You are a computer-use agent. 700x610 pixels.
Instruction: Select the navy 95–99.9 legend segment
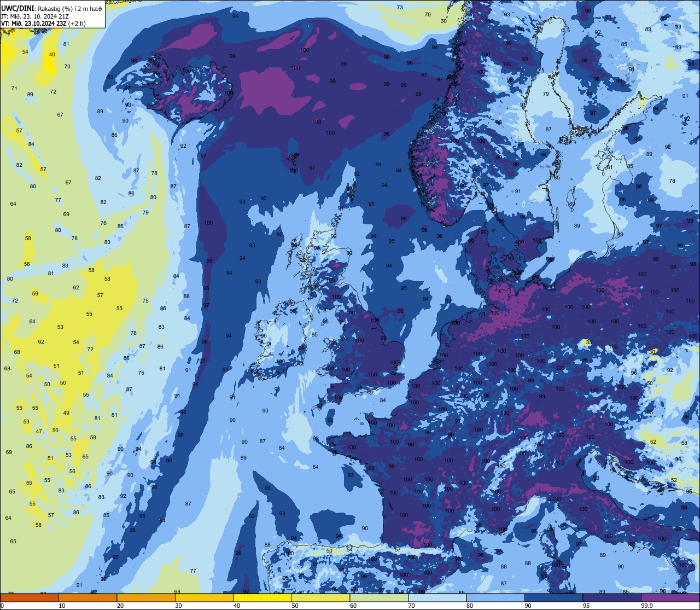click(x=612, y=597)
